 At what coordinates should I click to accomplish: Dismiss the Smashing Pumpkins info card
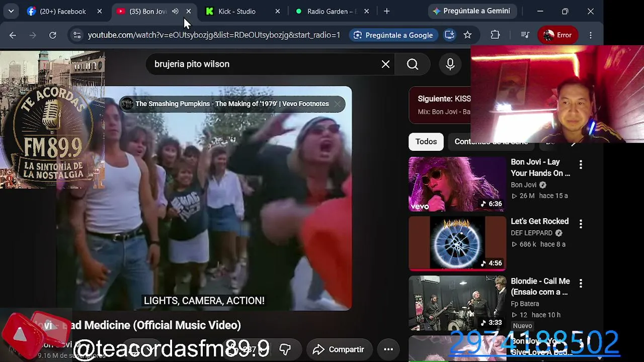[337, 104]
